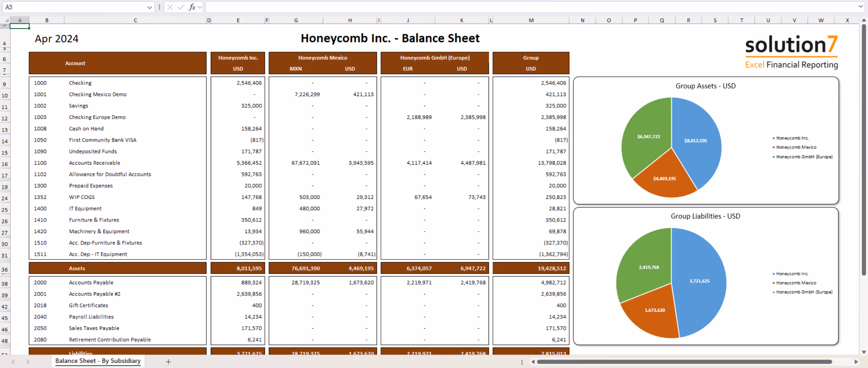
Task: Select column header M
Action: [x=531, y=20]
